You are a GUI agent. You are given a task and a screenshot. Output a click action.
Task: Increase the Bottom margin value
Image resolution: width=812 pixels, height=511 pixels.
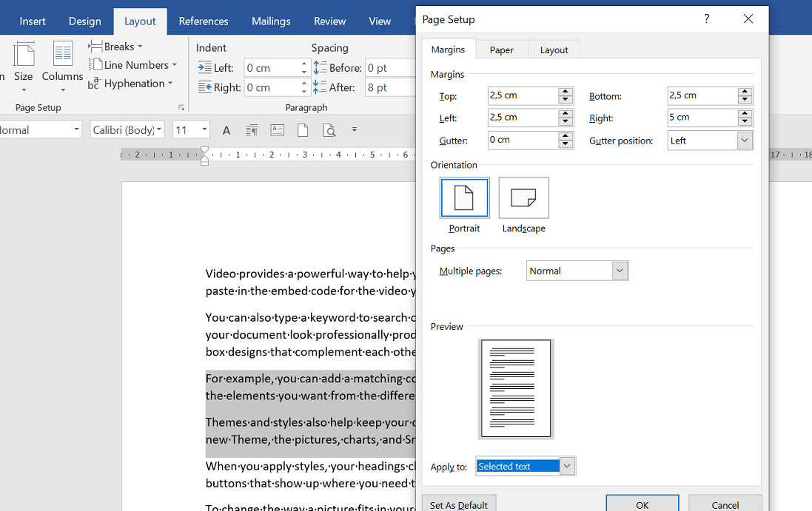click(x=745, y=92)
